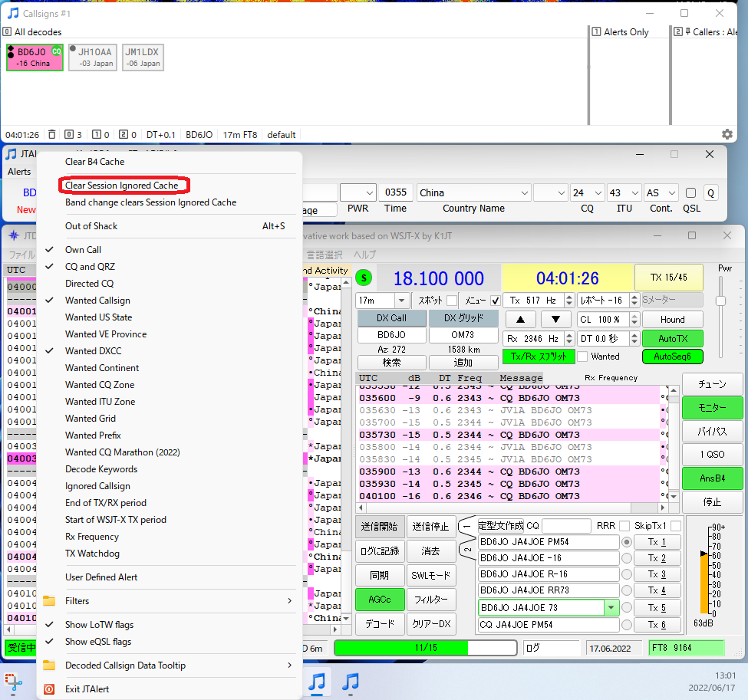This screenshot has width=748, height=700.
Task: Select the JH1OAA Japan callsign tile
Action: pyautogui.click(x=93, y=58)
